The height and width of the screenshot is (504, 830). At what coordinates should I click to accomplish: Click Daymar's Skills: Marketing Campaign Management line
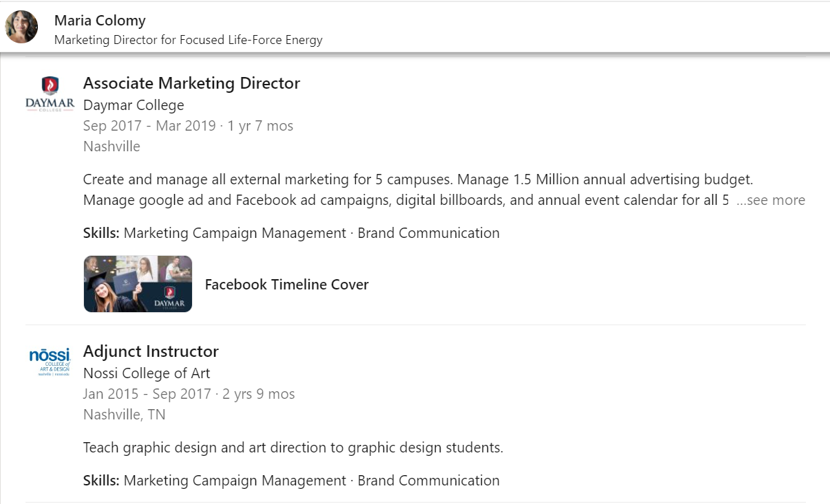pyautogui.click(x=291, y=233)
